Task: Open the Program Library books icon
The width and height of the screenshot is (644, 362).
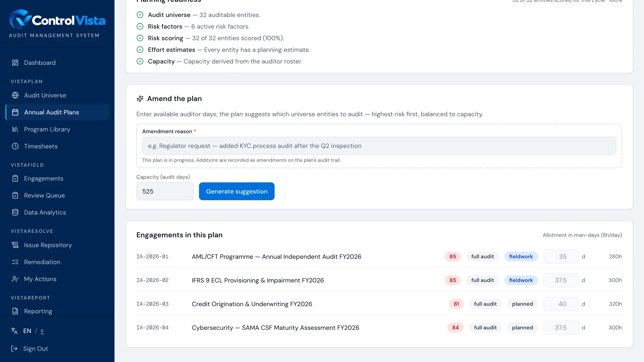Action: (x=15, y=129)
